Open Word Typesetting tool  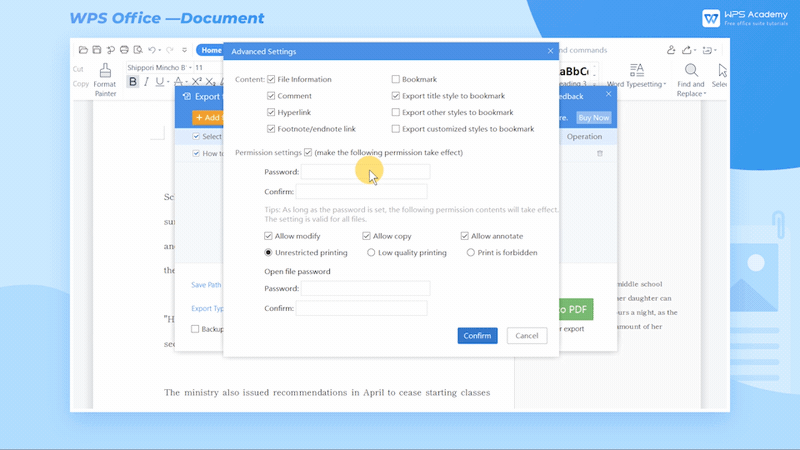click(x=636, y=71)
